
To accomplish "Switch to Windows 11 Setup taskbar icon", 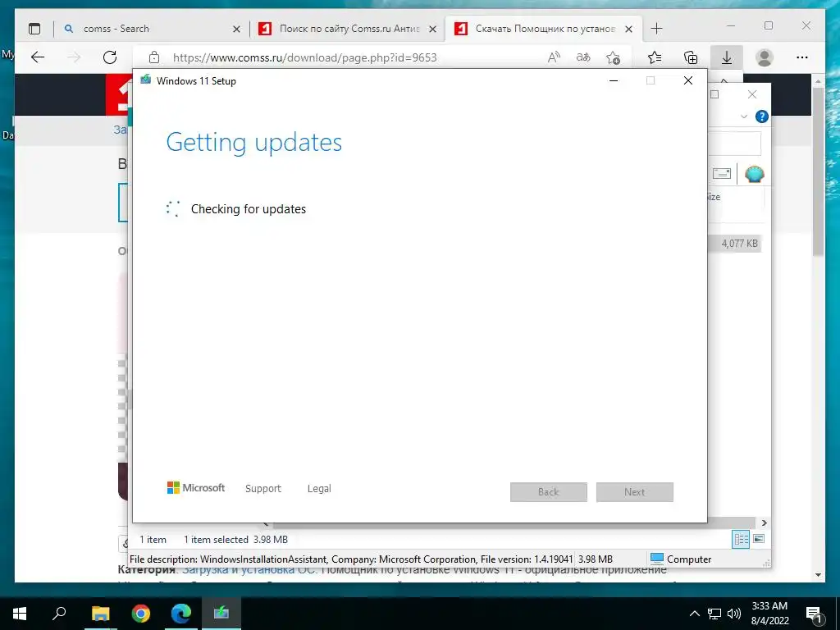I will coord(221,614).
